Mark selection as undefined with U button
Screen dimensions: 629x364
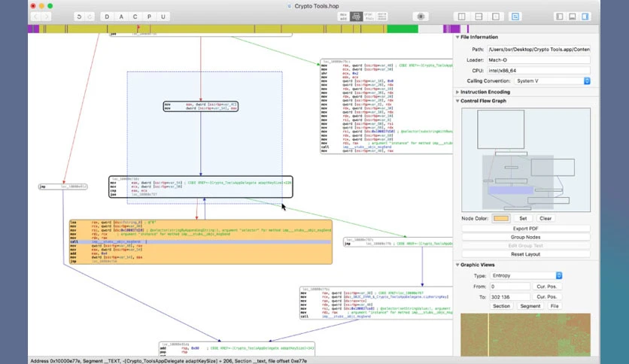point(163,17)
